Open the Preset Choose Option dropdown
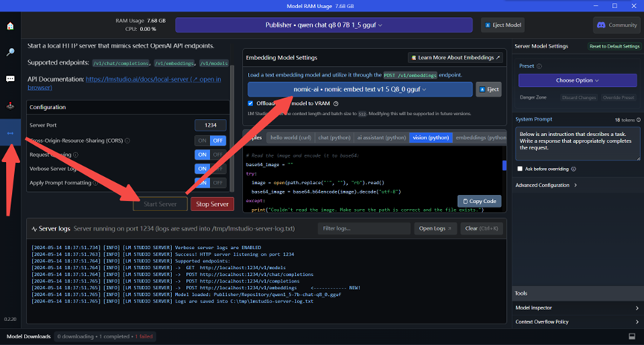 click(578, 80)
